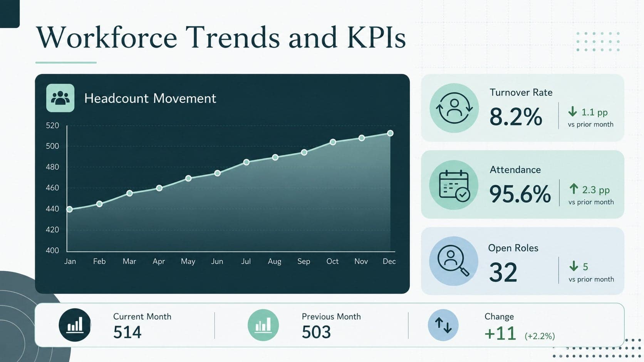
Task: Click the Current Month label
Action: [142, 317]
